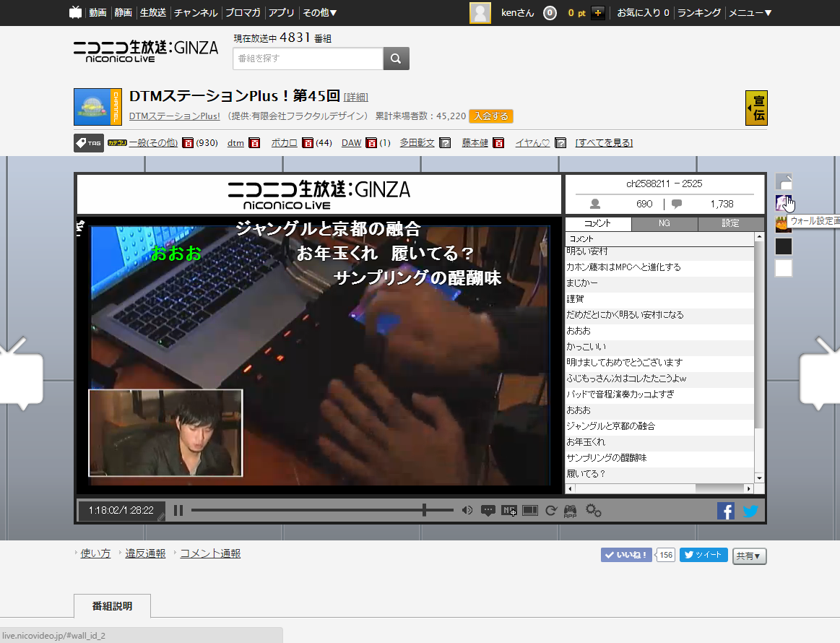The height and width of the screenshot is (643, 840).
Task: Reload the player with refresh icon
Action: tap(550, 511)
